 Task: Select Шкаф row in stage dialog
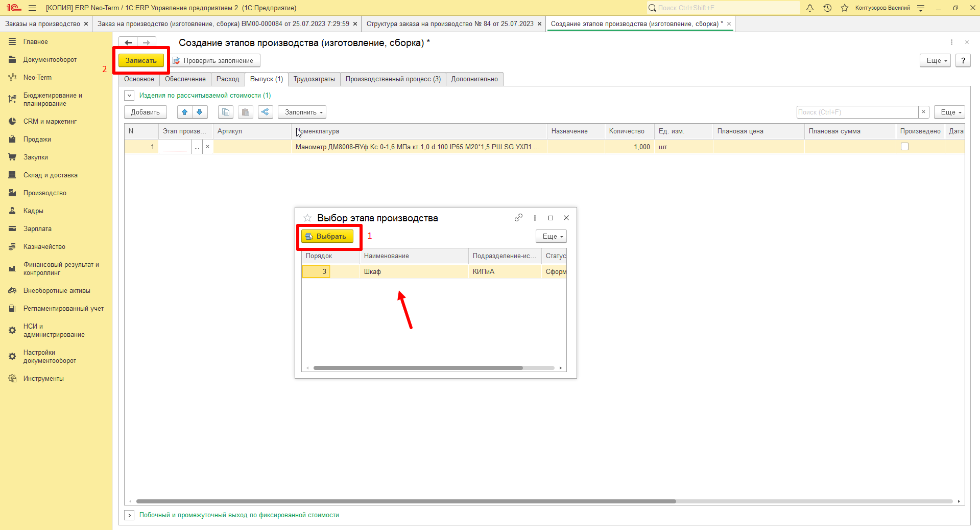click(434, 271)
